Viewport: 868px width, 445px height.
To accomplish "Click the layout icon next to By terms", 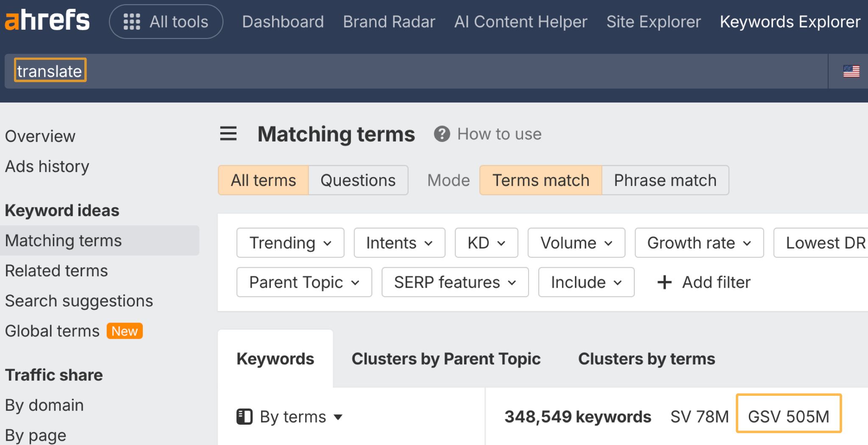I will 245,417.
